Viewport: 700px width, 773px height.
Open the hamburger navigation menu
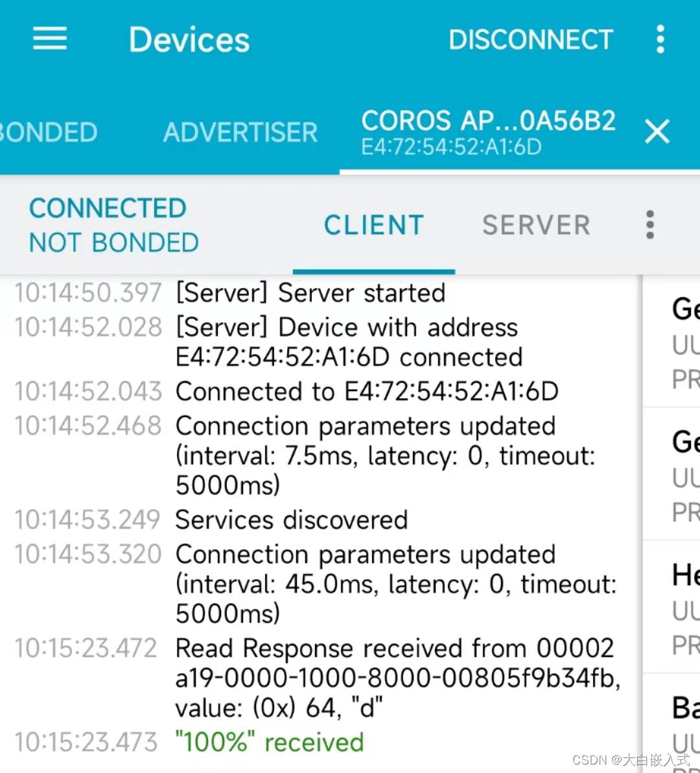(x=50, y=38)
